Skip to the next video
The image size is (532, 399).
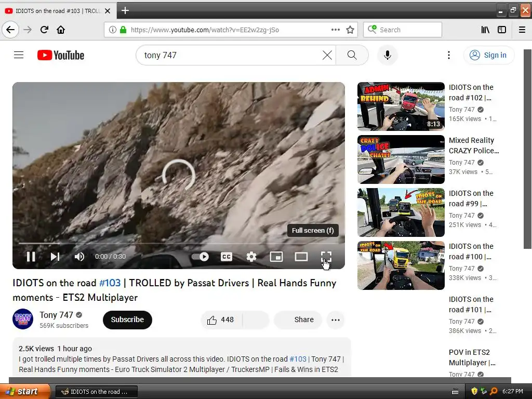tap(55, 257)
